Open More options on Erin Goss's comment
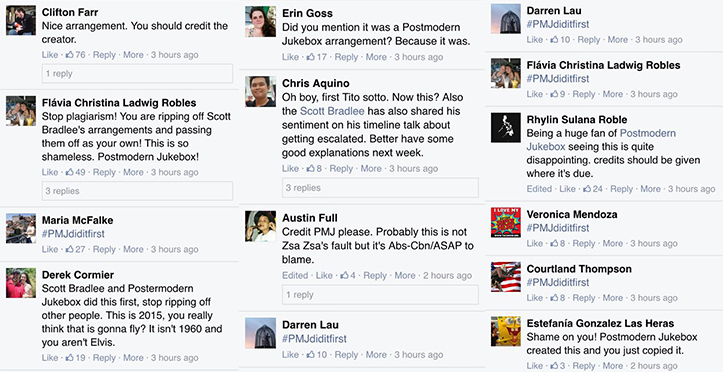 [x=376, y=57]
